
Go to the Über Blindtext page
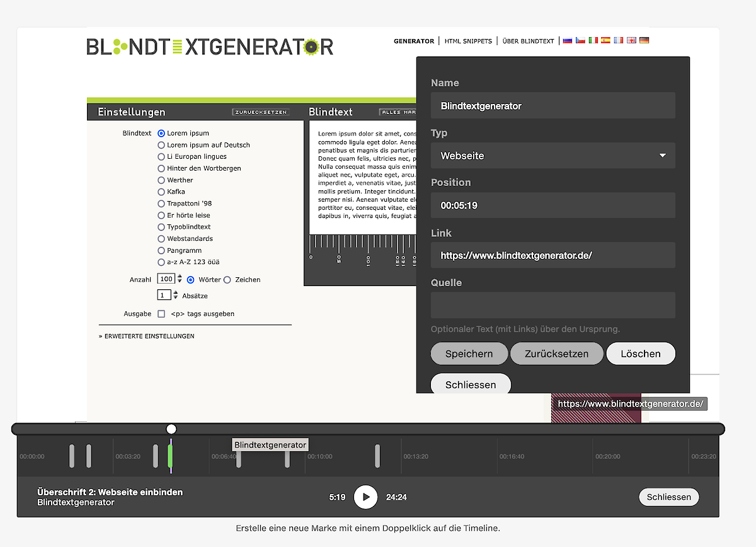coord(528,41)
